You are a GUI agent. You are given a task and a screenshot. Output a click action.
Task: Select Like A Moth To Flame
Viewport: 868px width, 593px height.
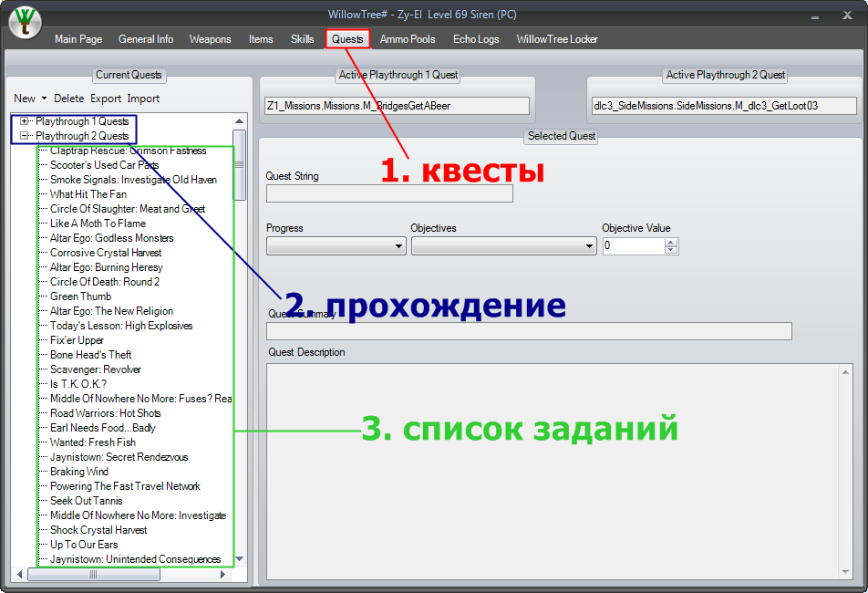tap(98, 224)
